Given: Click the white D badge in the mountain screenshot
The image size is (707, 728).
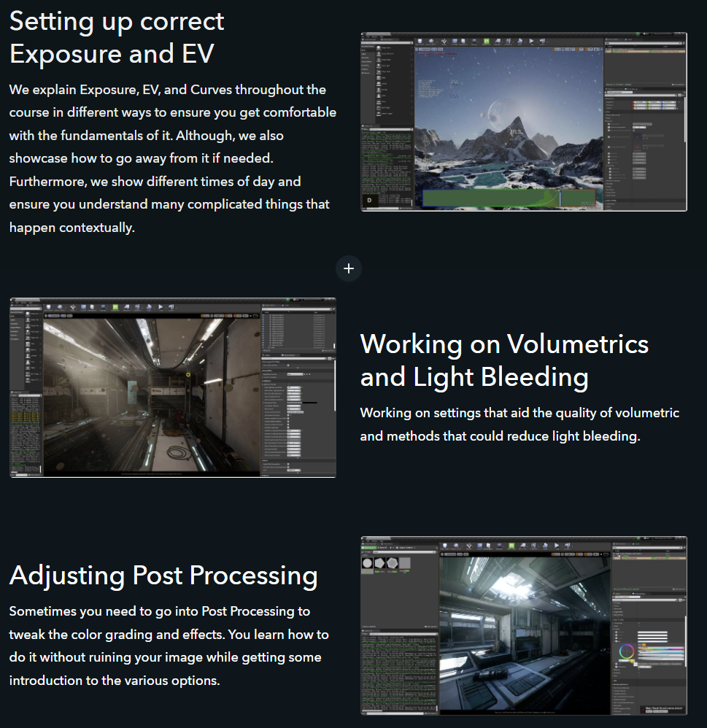Looking at the screenshot, I should tap(370, 199).
